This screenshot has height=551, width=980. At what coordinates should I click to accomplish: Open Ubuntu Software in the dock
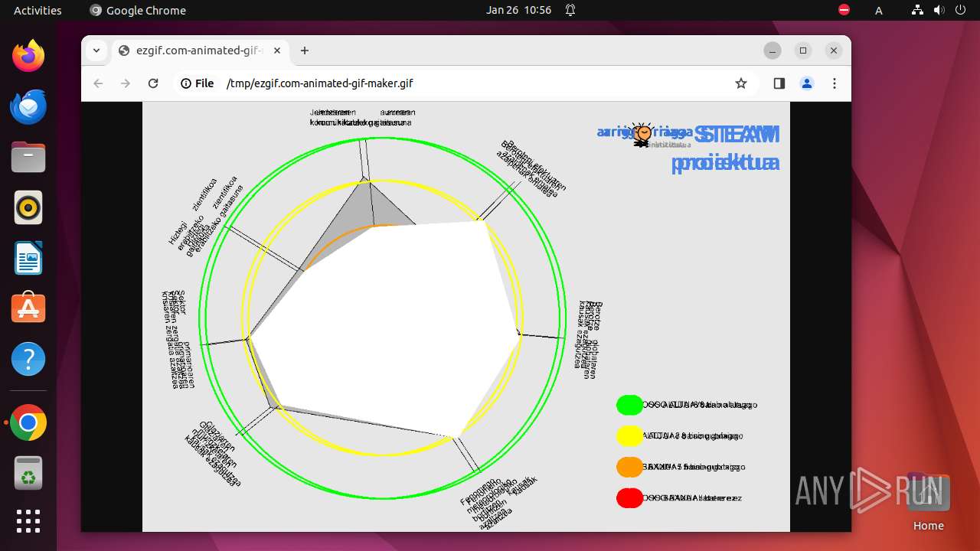pyautogui.click(x=28, y=308)
